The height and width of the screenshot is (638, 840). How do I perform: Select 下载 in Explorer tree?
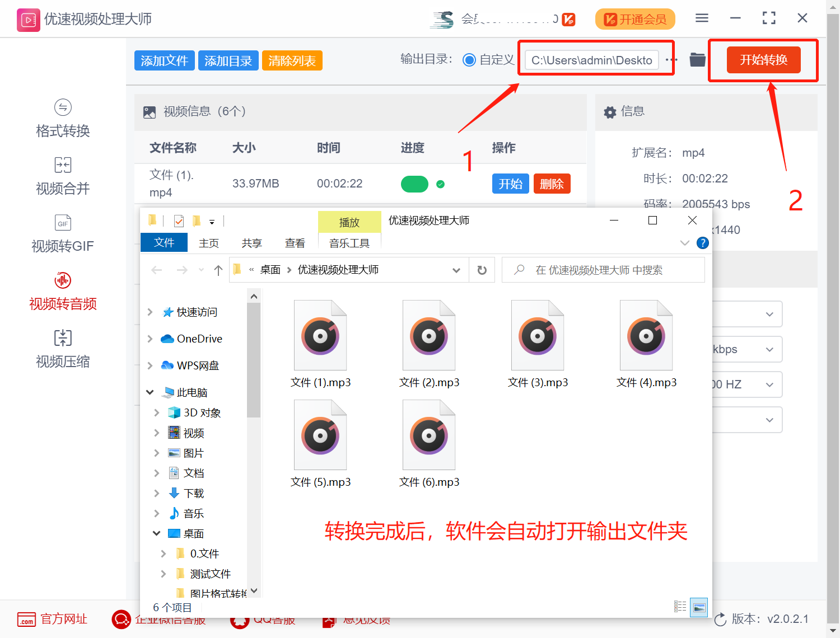coord(194,493)
